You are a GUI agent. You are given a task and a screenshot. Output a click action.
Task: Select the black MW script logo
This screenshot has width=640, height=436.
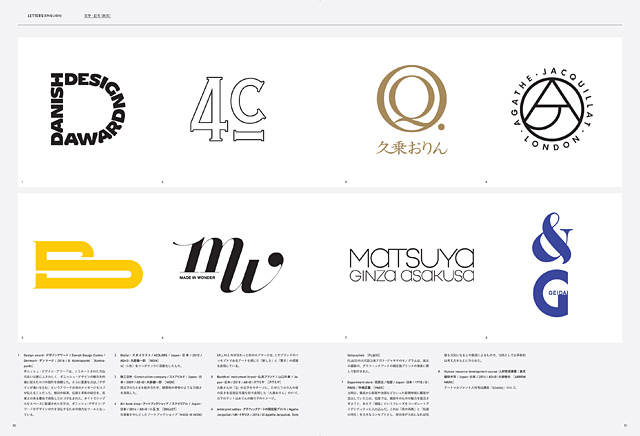[x=229, y=265]
